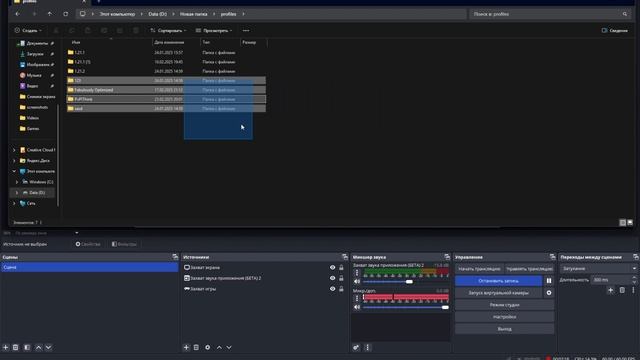Lock the Захват экрана source
Viewport: 640px width, 360px height.
(341, 267)
